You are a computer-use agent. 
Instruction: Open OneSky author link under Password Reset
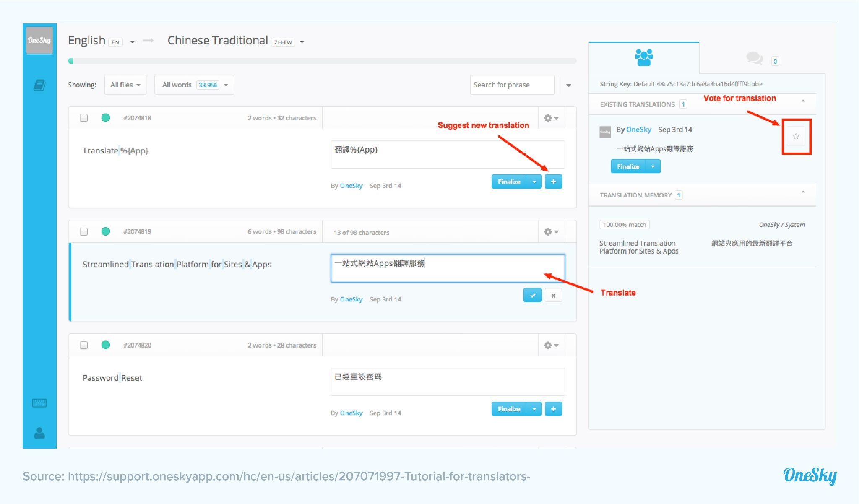[351, 413]
